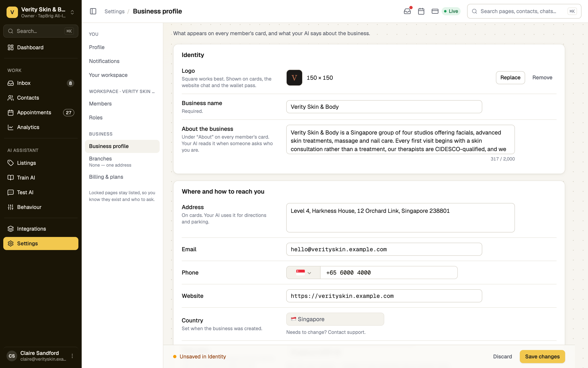Open the phone country flag dropdown
The width and height of the screenshot is (588, 368).
pos(303,273)
